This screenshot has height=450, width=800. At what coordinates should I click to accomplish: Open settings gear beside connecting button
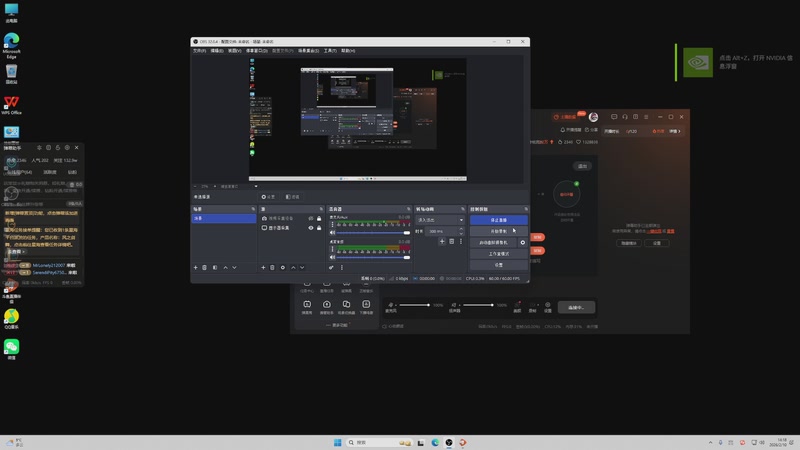click(547, 307)
